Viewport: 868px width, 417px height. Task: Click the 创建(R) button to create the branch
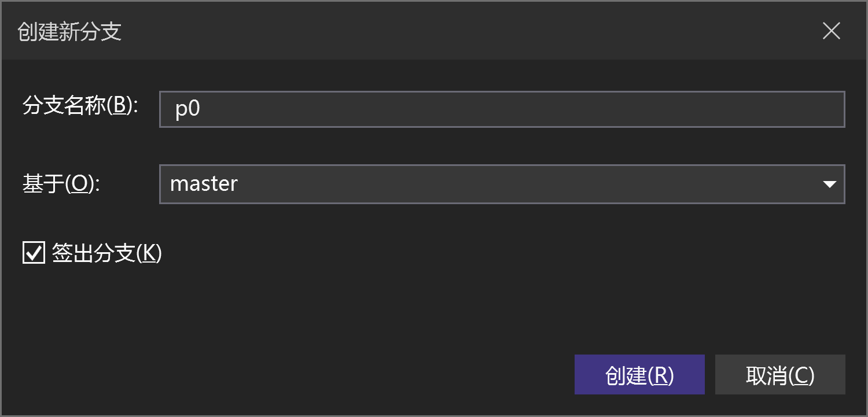(639, 375)
